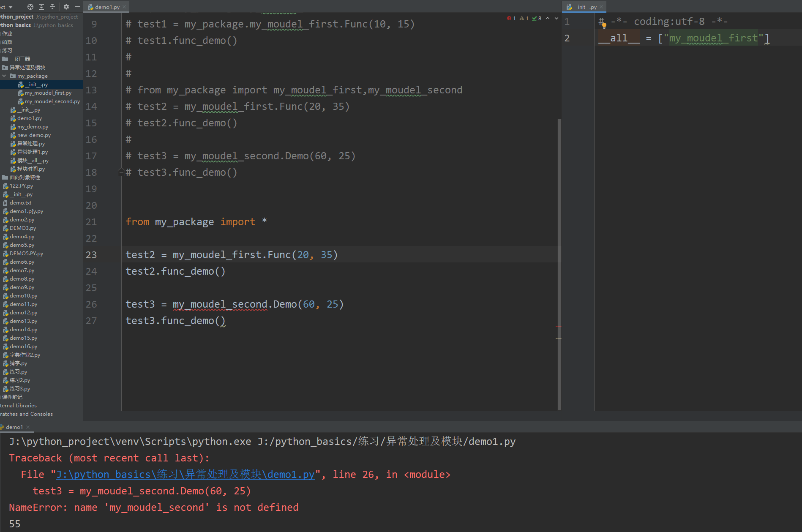Select the python_basics root entry
This screenshot has width=802, height=532.
(x=36, y=25)
